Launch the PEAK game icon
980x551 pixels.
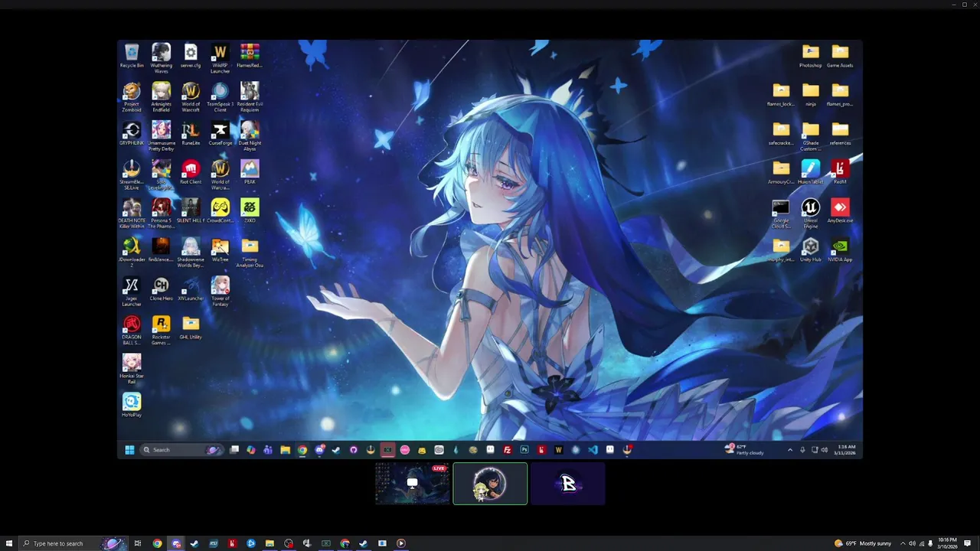[250, 173]
